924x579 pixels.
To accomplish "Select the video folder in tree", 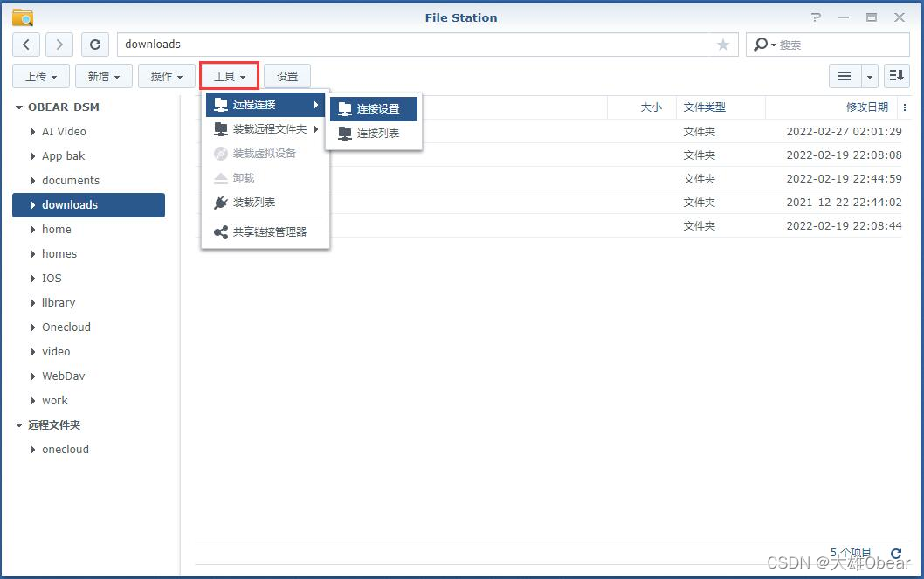I will coord(88,352).
